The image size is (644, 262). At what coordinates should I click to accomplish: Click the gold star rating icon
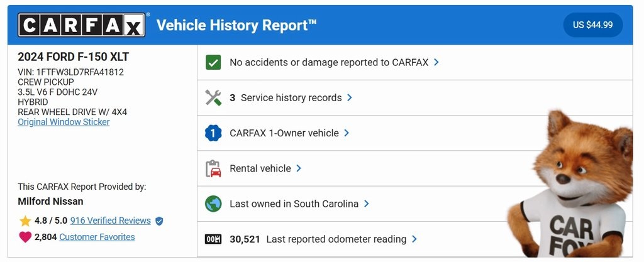(x=25, y=221)
